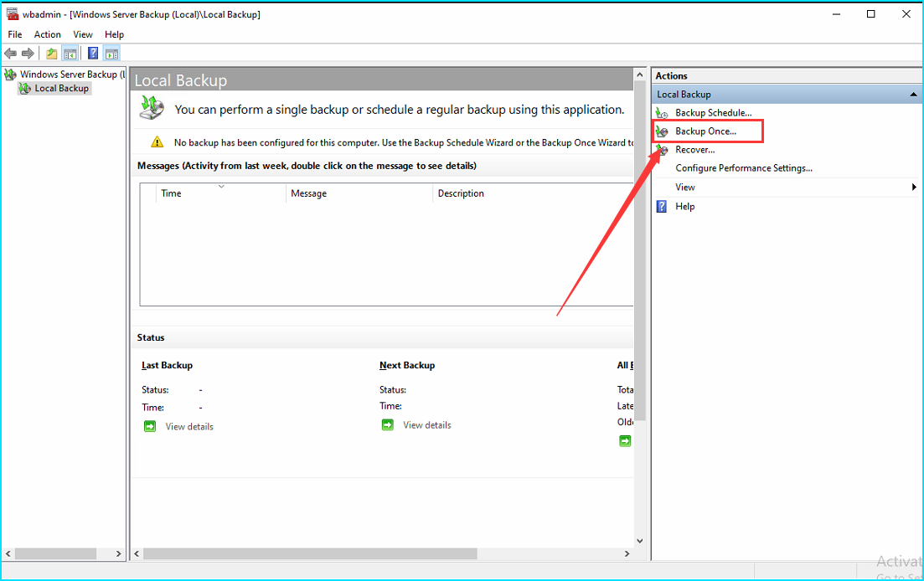Launch Backup Once wizard
Screen dimensions: 924x581
point(705,131)
